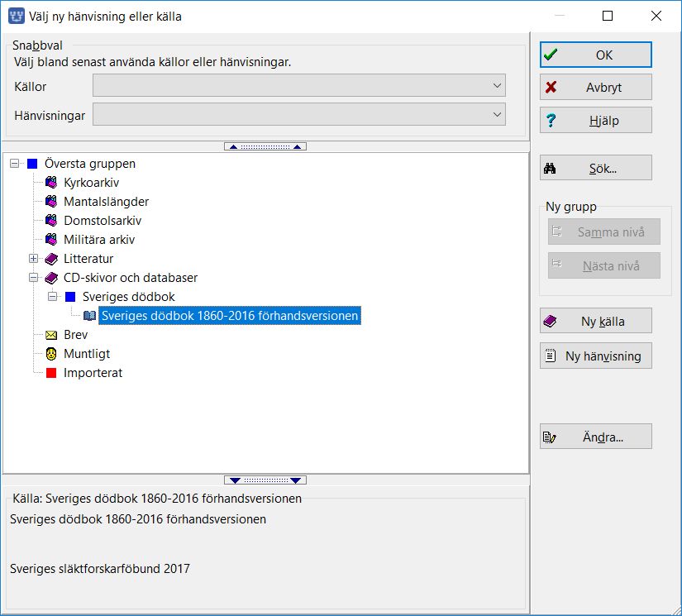This screenshot has width=682, height=616.
Task: Close the Välj ny hänvisning eller källa dialog
Action: (656, 16)
